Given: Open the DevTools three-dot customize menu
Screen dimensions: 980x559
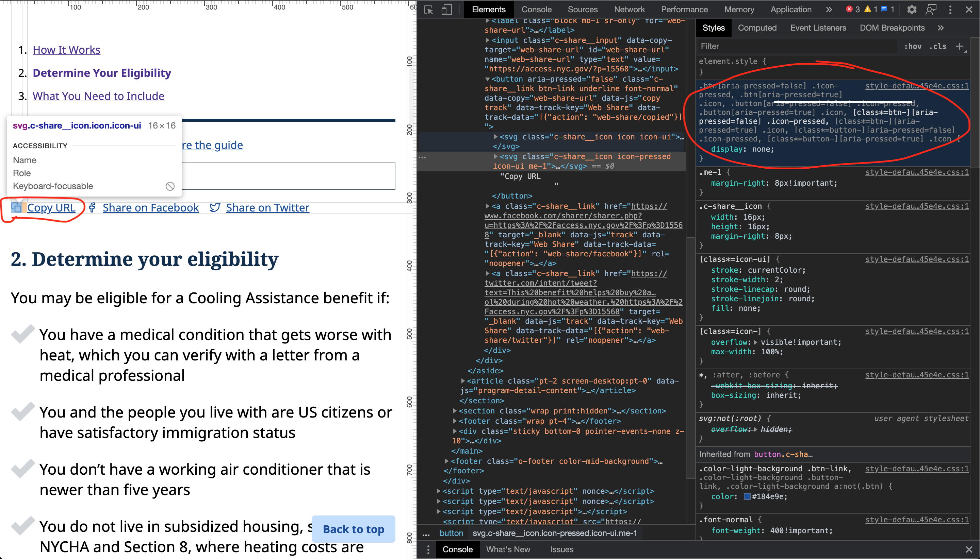Looking at the screenshot, I should point(950,10).
